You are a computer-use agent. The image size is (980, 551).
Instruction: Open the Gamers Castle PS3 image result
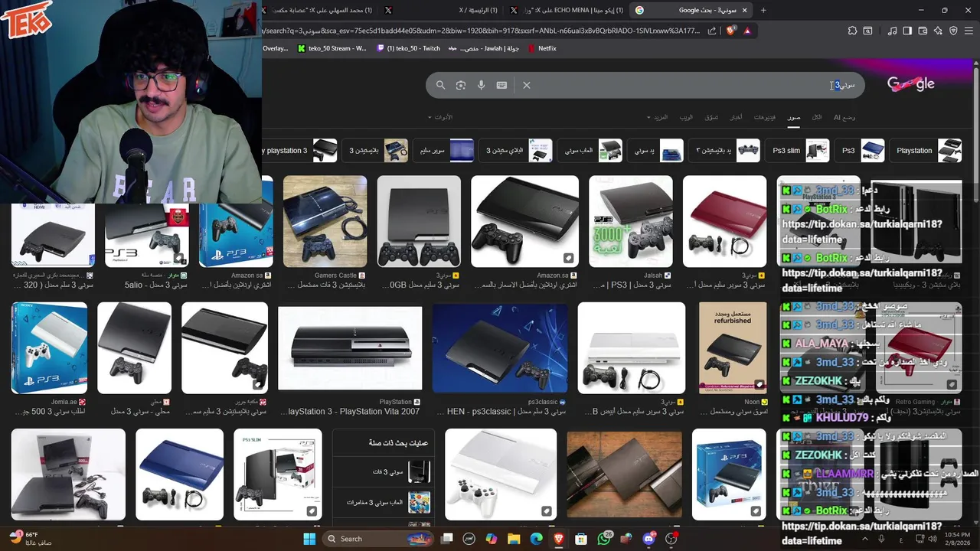[325, 221]
